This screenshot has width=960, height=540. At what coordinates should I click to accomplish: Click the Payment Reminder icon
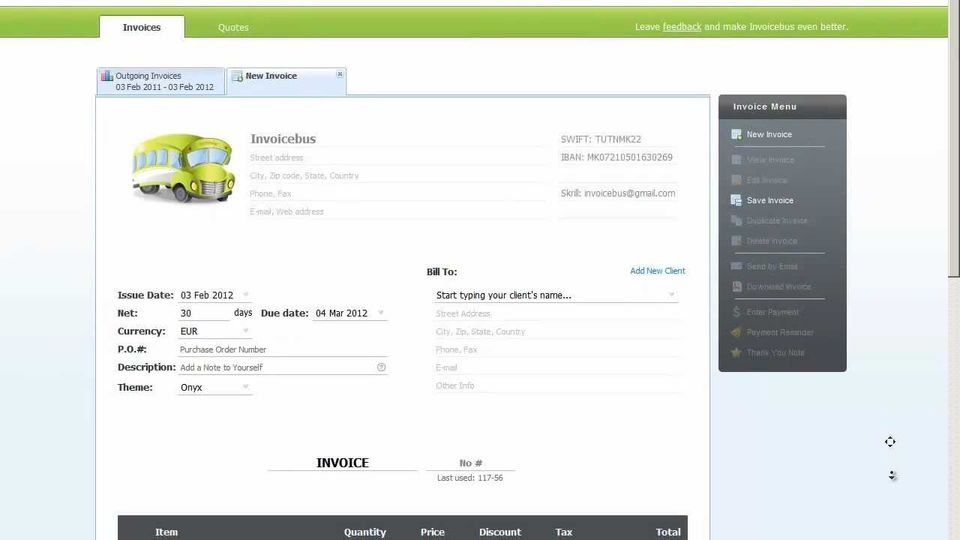pos(737,332)
